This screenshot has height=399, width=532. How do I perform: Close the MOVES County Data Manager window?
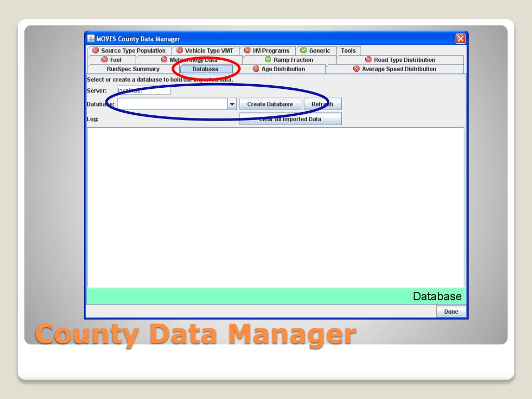pos(460,38)
